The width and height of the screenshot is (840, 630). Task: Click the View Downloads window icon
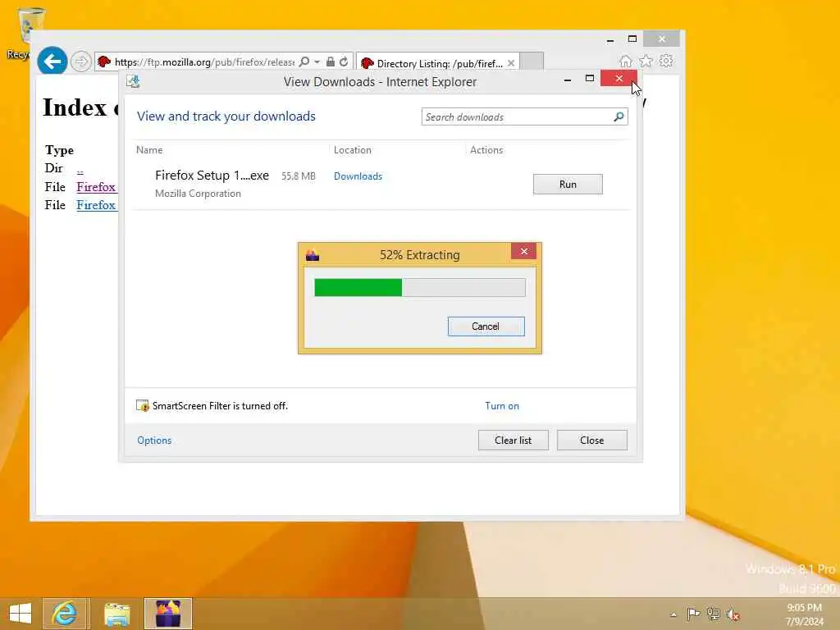133,81
